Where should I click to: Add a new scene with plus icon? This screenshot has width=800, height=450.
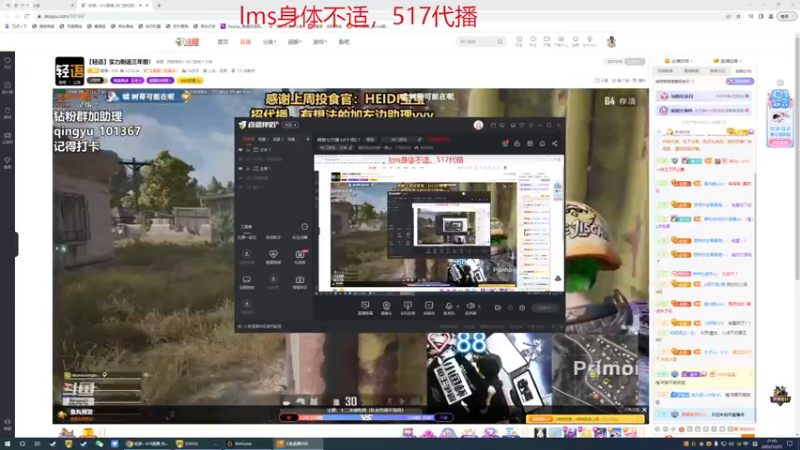(x=307, y=139)
